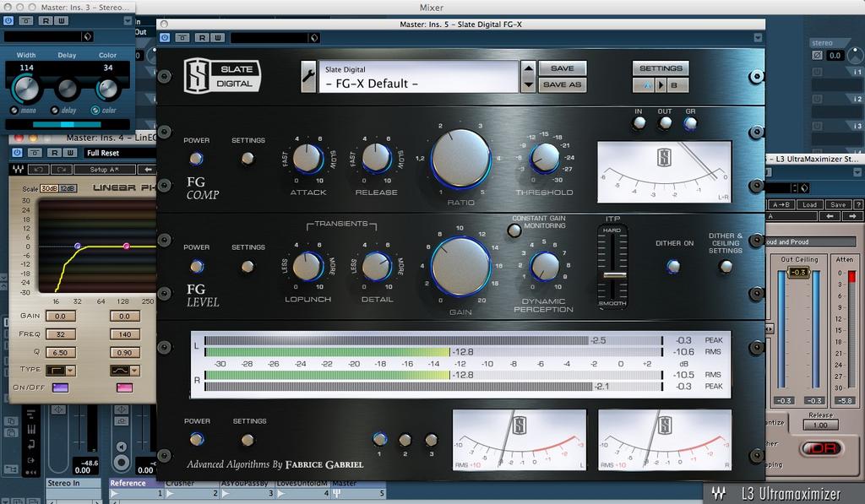The image size is (865, 504).
Task: Toggle FG-X Write automation (W) button
Action: 218,37
